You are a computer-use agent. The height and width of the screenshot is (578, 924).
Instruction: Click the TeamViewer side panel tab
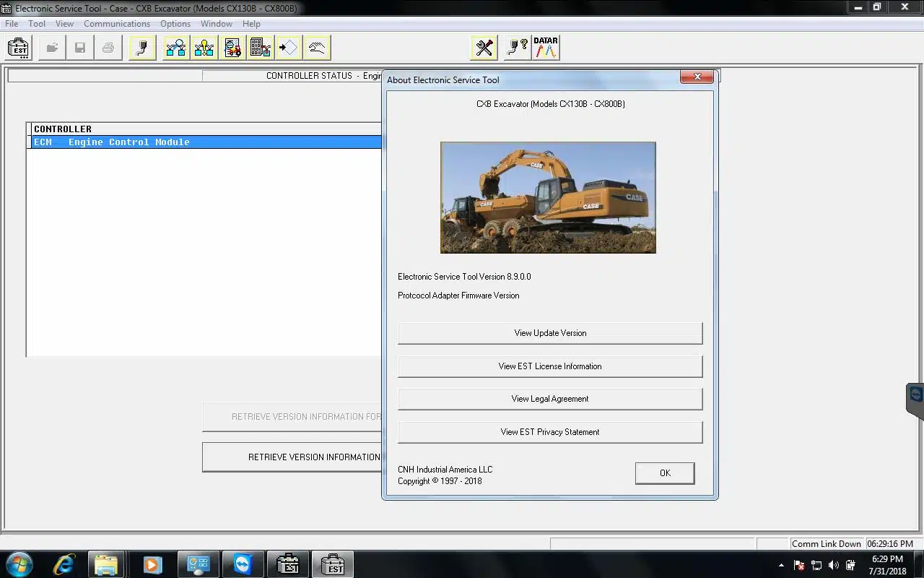tap(915, 400)
